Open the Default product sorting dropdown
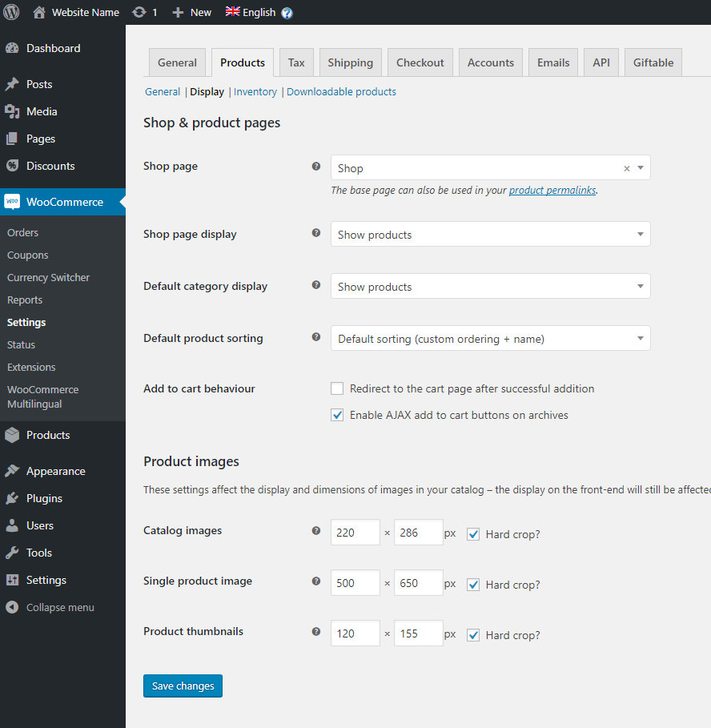Viewport: 711px width, 728px height. 490,339
